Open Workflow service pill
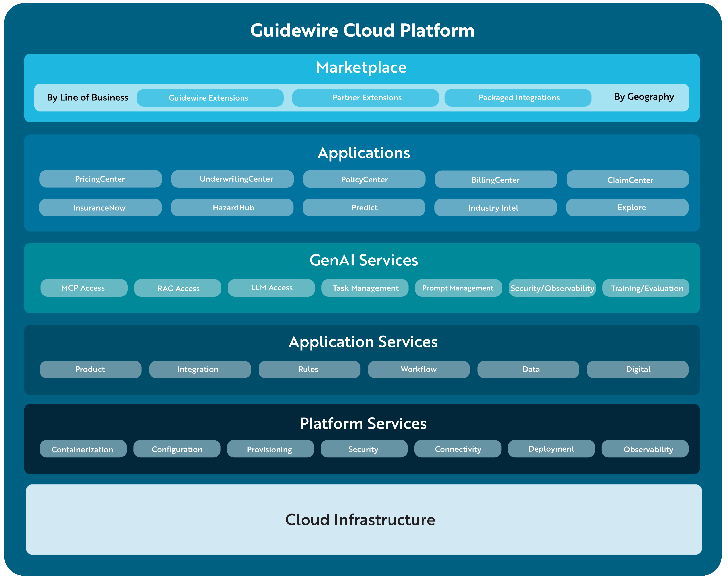 [419, 369]
